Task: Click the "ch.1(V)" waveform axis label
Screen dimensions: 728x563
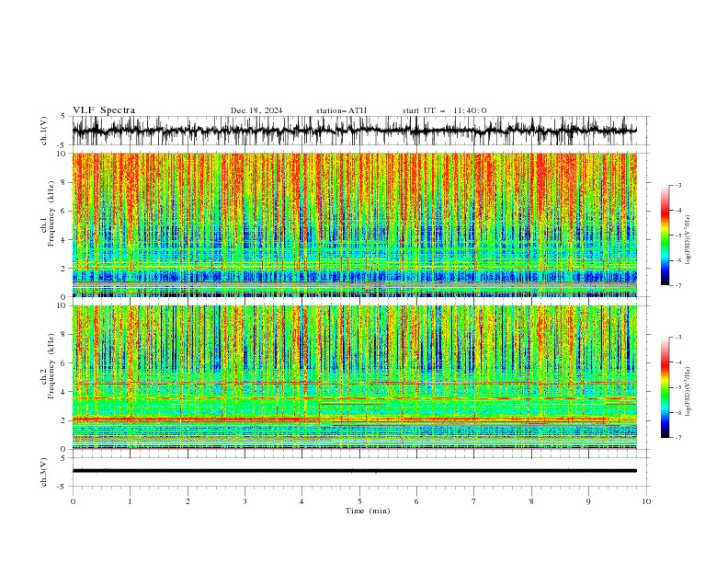Action: point(44,131)
